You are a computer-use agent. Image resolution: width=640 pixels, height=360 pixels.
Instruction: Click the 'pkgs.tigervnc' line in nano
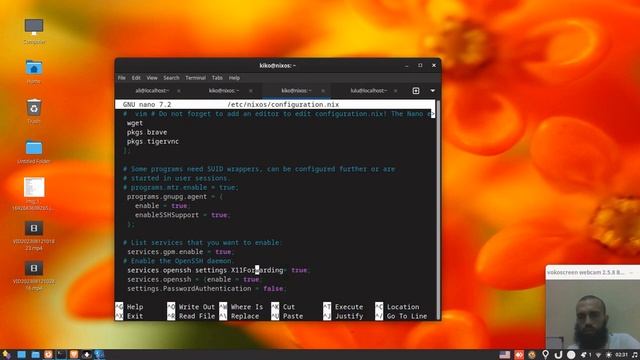coord(153,141)
